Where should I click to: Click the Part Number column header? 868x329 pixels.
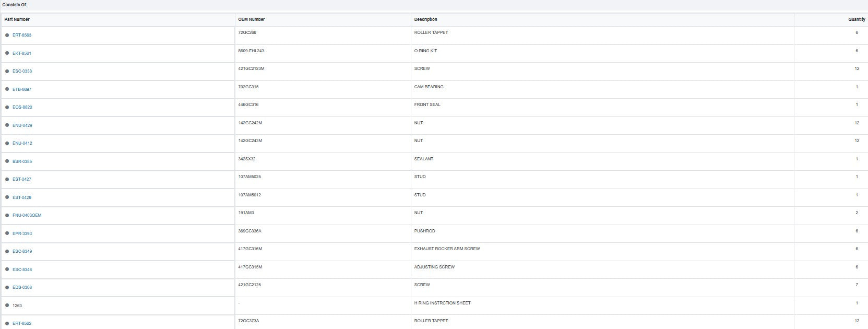pyautogui.click(x=17, y=19)
